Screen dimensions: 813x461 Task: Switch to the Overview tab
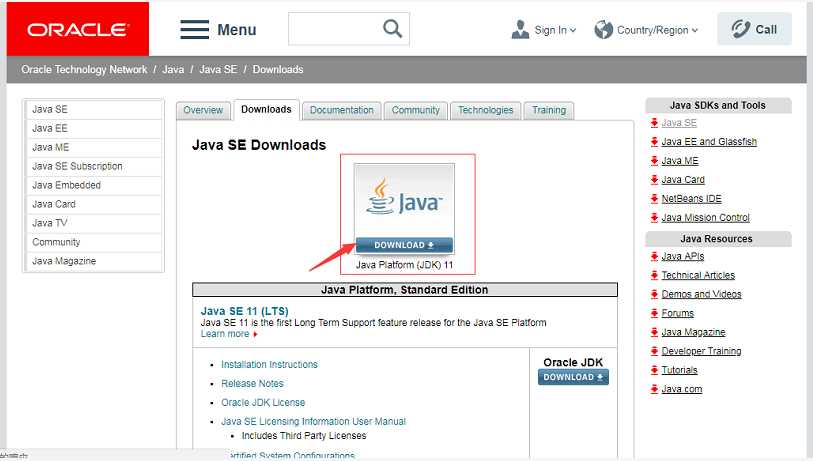[203, 110]
